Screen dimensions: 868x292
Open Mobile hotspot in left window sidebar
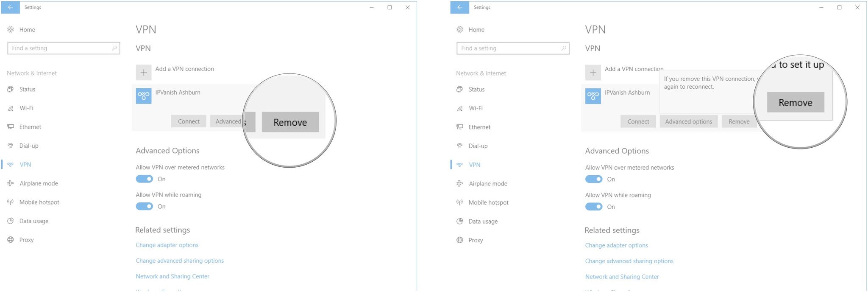click(33, 202)
